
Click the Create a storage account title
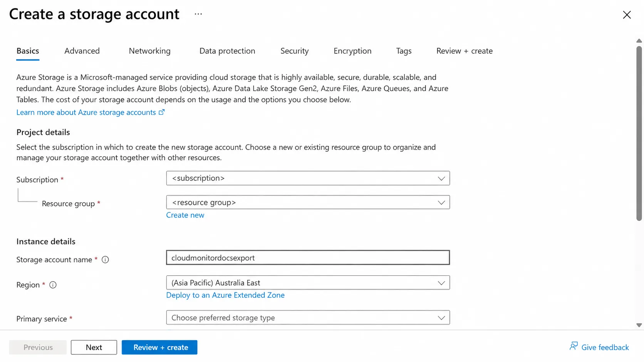94,14
